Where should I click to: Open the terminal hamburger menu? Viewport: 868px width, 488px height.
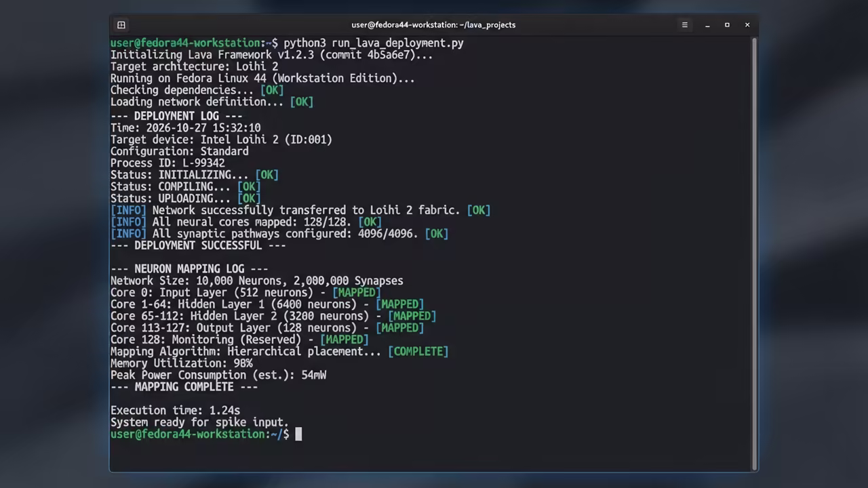tap(685, 25)
